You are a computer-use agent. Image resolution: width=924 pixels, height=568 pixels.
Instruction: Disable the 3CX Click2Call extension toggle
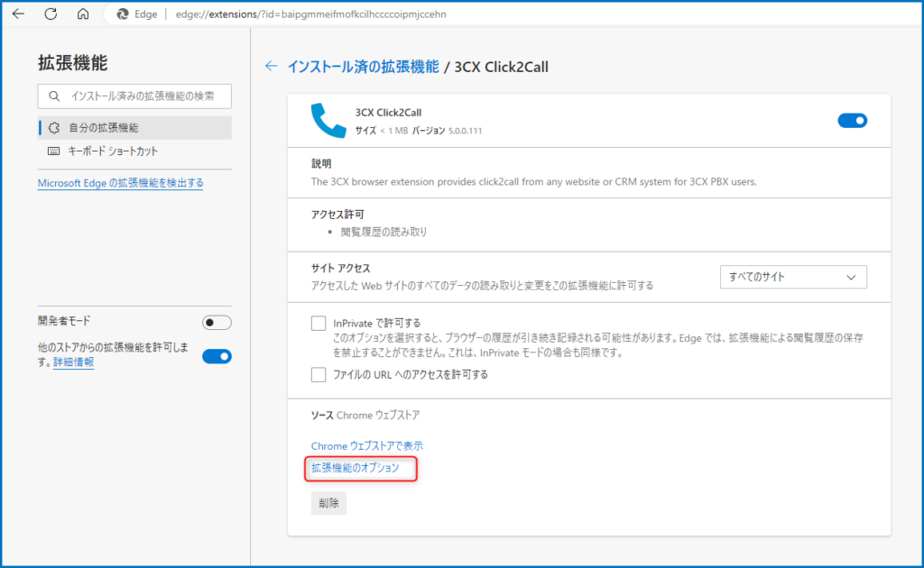[852, 121]
